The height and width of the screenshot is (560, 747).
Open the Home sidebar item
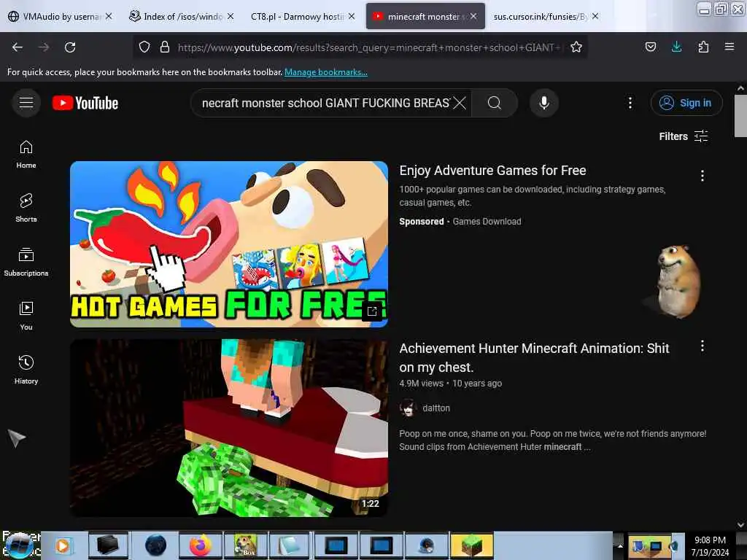click(x=26, y=155)
